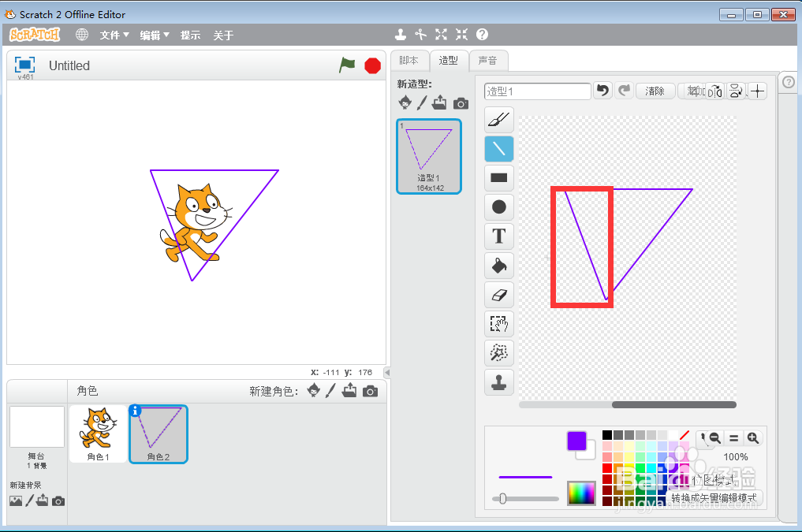Open the rainbow color picker
Screen dimensions: 802x532
[581, 493]
